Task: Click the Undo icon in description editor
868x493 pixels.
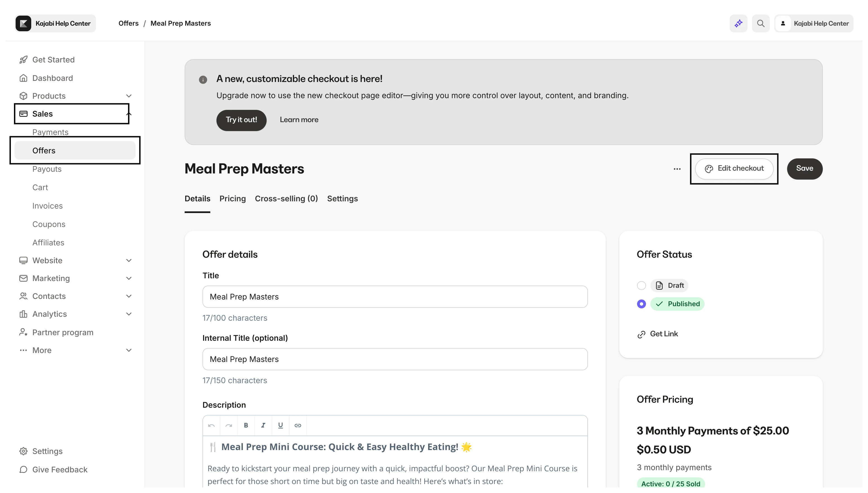Action: pos(211,425)
